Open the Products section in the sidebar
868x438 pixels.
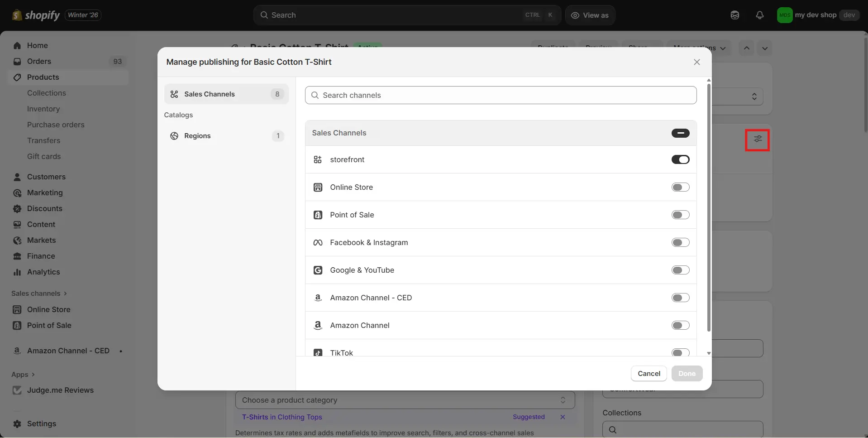[x=43, y=77]
